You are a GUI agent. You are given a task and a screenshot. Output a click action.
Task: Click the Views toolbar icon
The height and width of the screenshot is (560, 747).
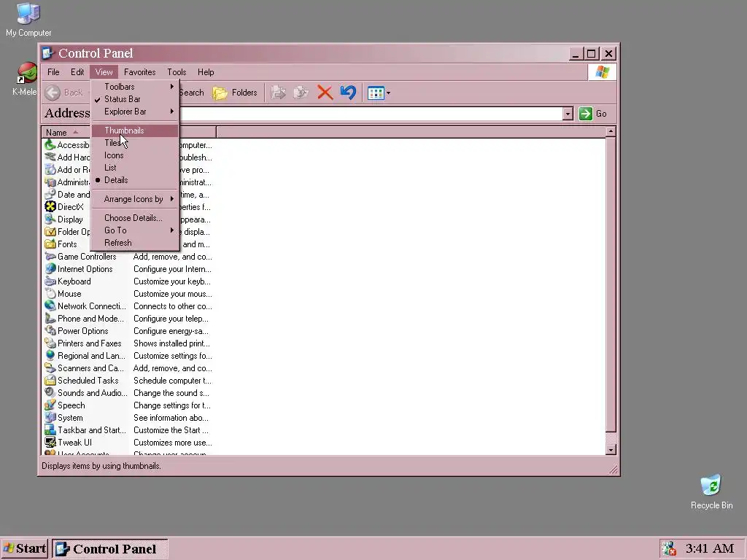[x=376, y=93]
